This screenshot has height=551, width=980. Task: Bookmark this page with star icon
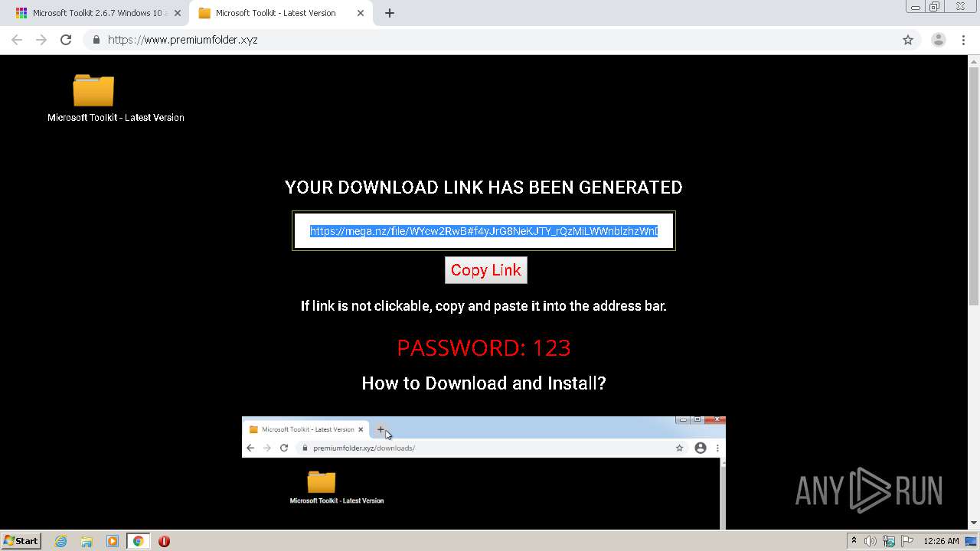(908, 40)
